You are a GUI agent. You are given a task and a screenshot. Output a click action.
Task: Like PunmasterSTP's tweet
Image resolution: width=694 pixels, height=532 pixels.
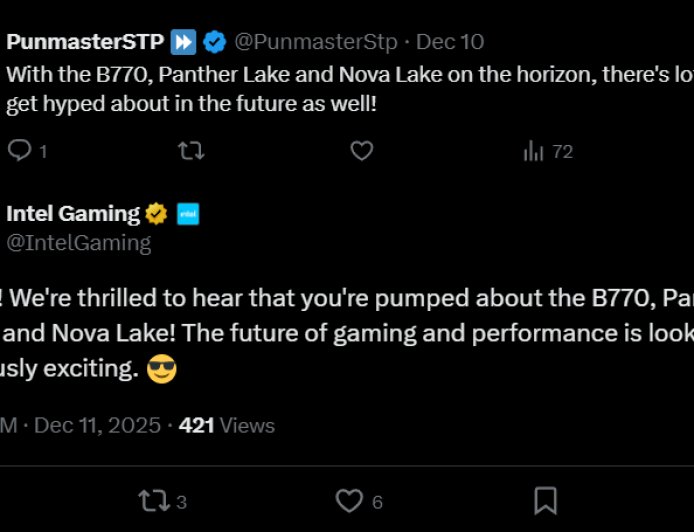(361, 151)
